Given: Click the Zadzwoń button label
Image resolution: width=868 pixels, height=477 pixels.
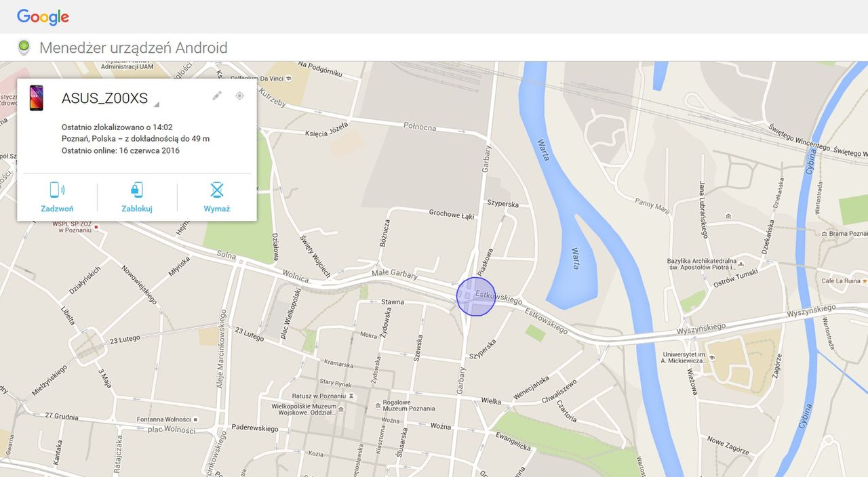Looking at the screenshot, I should 57,209.
